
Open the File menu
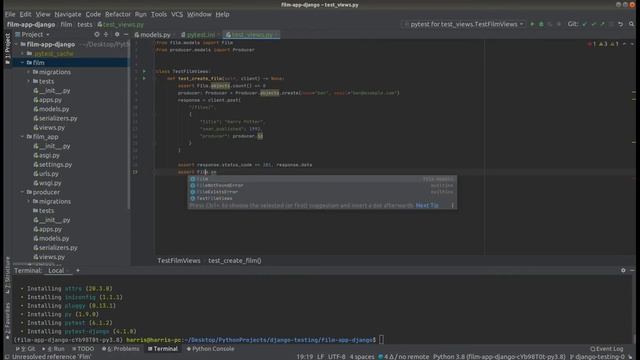pos(10,14)
